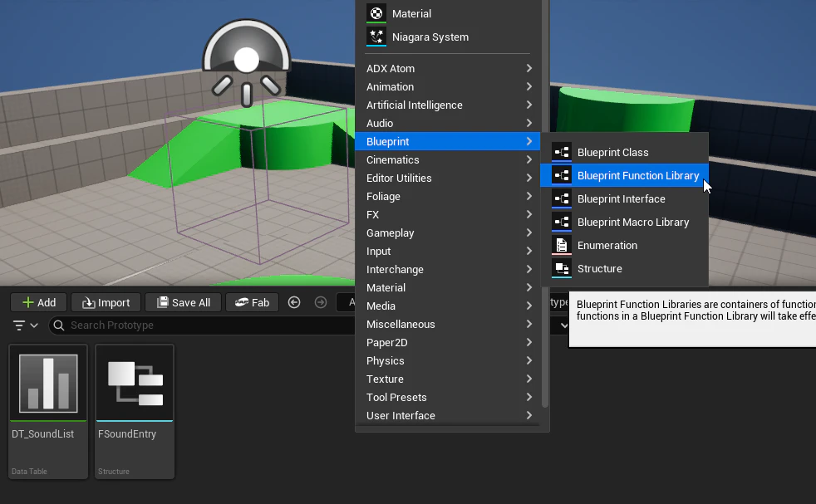
Task: Expand the Foliage submenu
Action: (x=450, y=196)
